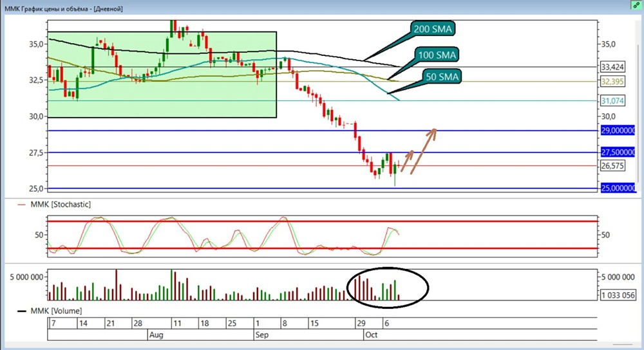The height and width of the screenshot is (350, 644).
Task: Click the 26,575 current price label
Action: (x=612, y=166)
